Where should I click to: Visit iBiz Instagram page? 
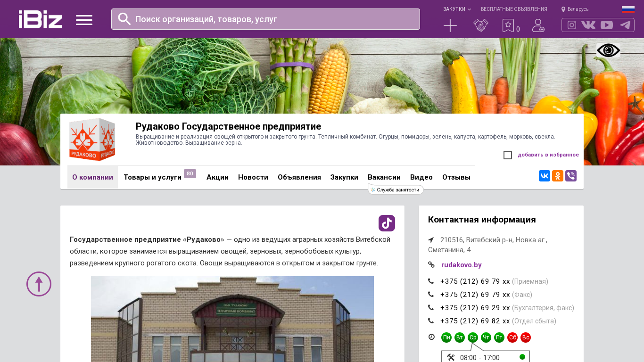(x=572, y=25)
